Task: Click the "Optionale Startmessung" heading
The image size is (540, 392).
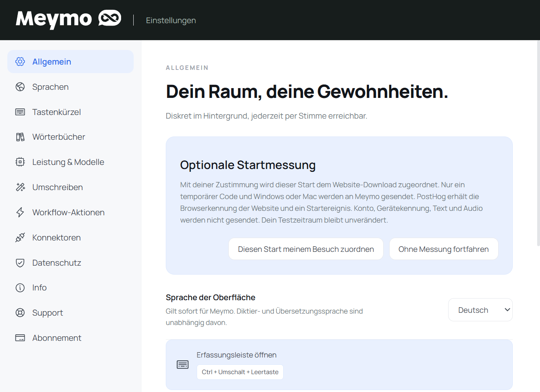Action: pyautogui.click(x=248, y=165)
